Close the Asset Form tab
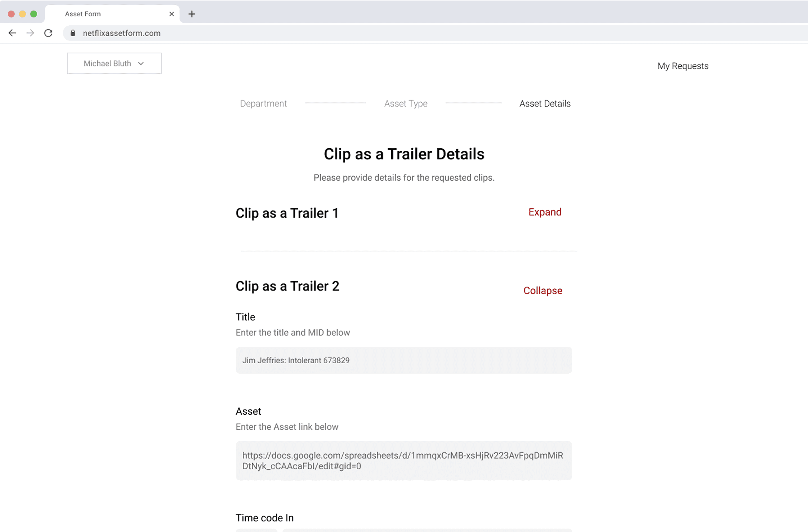Viewport: 808px width, 532px height. tap(172, 14)
